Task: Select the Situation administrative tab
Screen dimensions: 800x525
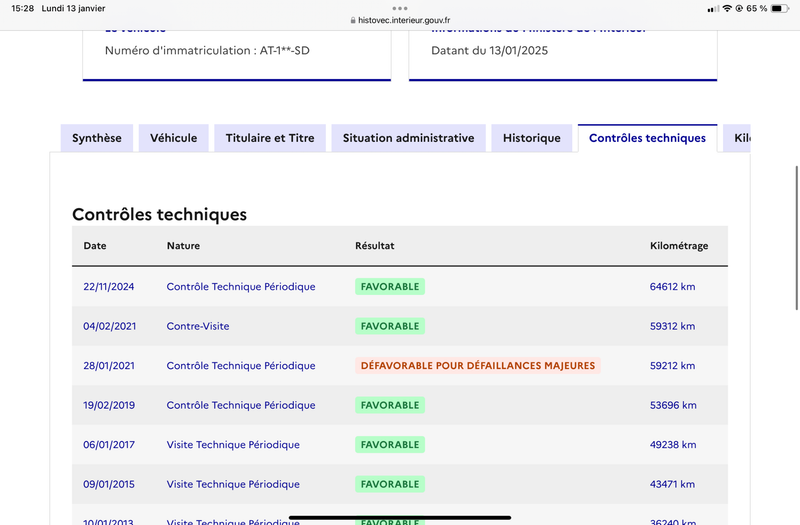Action: pyautogui.click(x=408, y=138)
